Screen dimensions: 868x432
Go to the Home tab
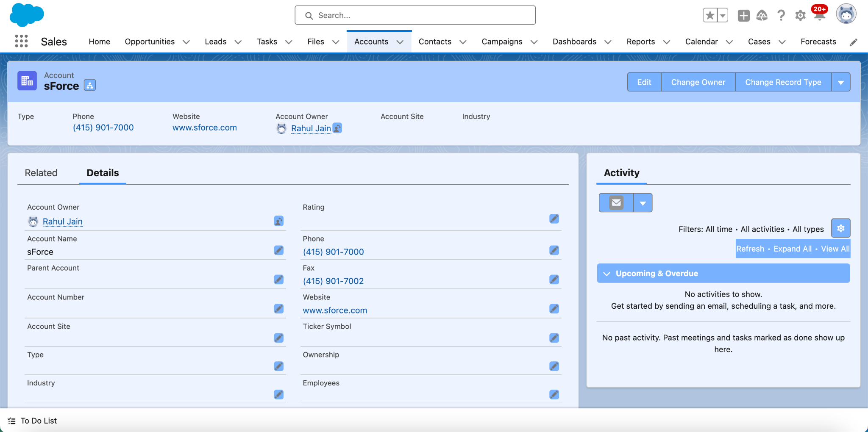[x=100, y=42]
